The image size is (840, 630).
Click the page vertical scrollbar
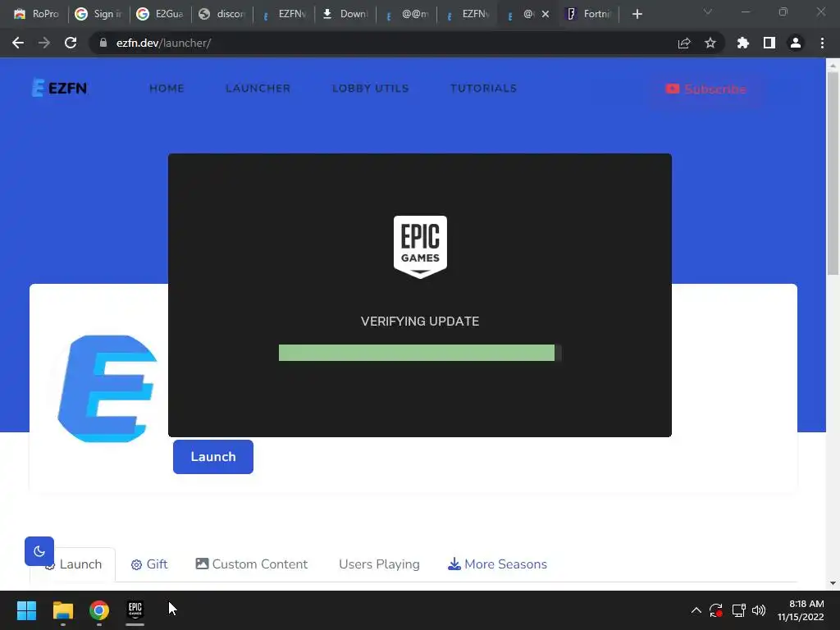click(833, 174)
